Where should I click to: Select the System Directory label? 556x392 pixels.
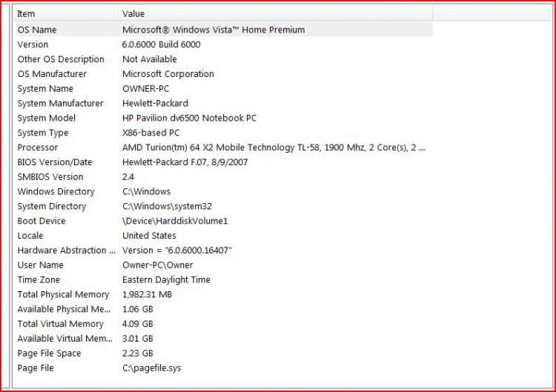52,206
